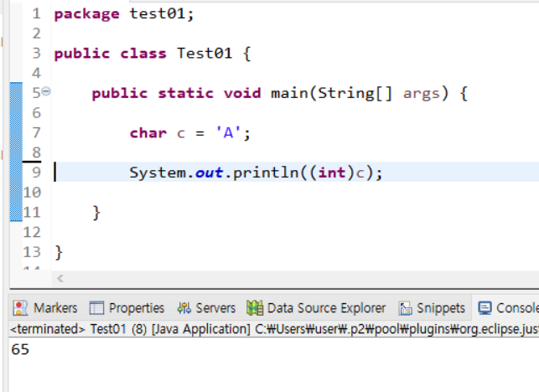The width and height of the screenshot is (539, 392).
Task: Click the 'class' keyword
Action: coord(143,54)
